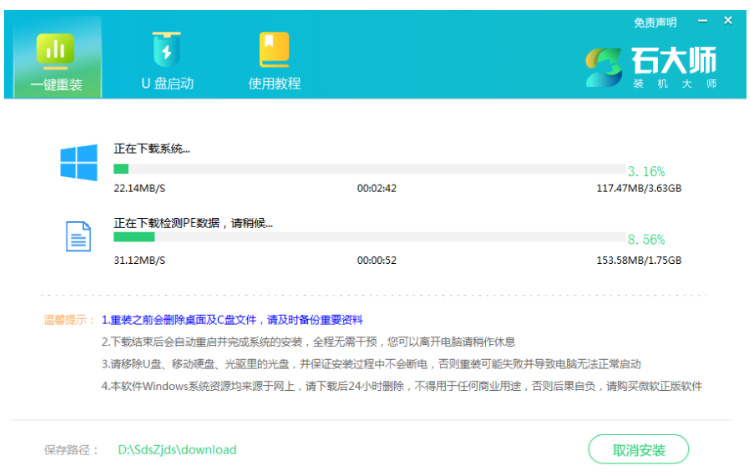Click the 一键重装 bar chart icon

click(55, 48)
